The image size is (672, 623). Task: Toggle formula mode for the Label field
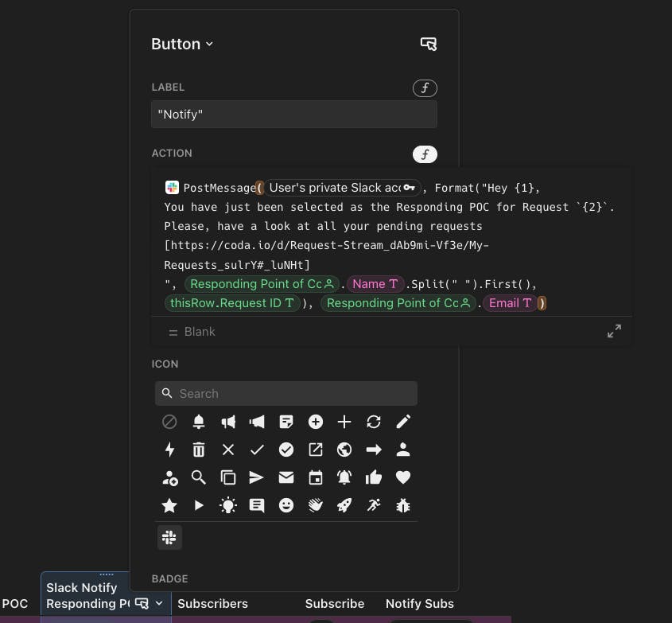[425, 88]
